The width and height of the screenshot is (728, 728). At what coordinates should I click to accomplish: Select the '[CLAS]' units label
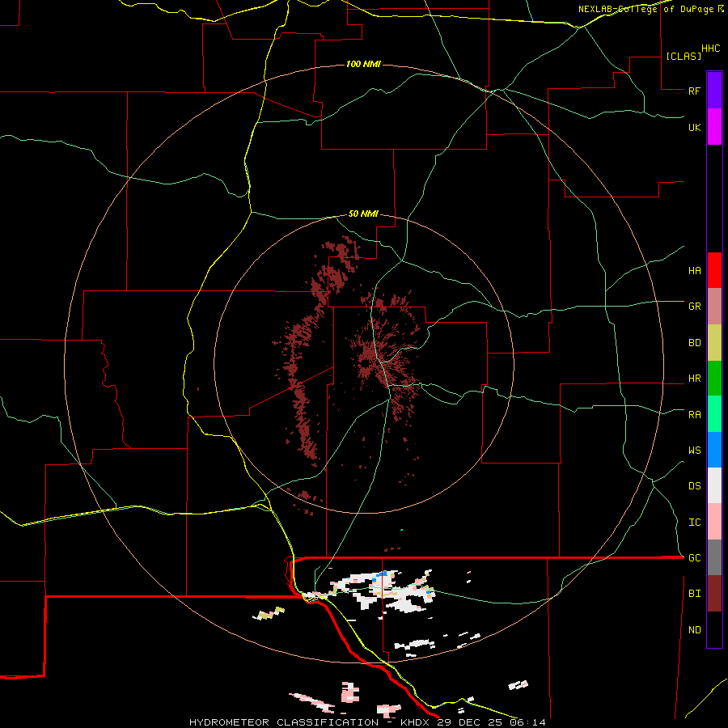point(684,56)
